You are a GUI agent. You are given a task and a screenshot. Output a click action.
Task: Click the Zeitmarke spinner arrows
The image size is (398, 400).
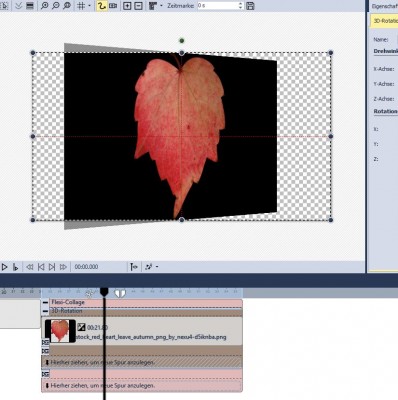(x=241, y=6)
